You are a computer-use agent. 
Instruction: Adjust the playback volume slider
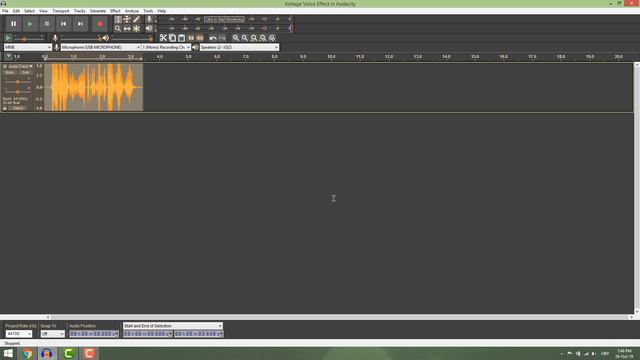[x=132, y=38]
